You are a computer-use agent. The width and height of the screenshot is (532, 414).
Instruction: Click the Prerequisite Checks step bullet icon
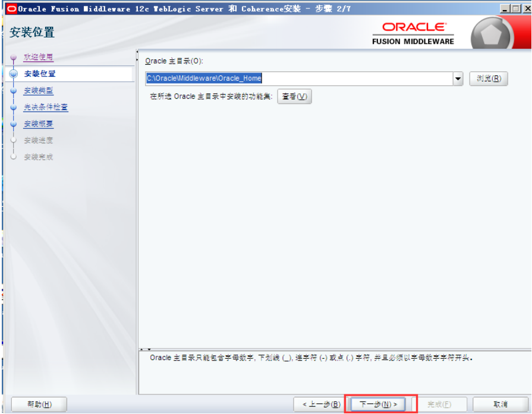pyautogui.click(x=13, y=107)
